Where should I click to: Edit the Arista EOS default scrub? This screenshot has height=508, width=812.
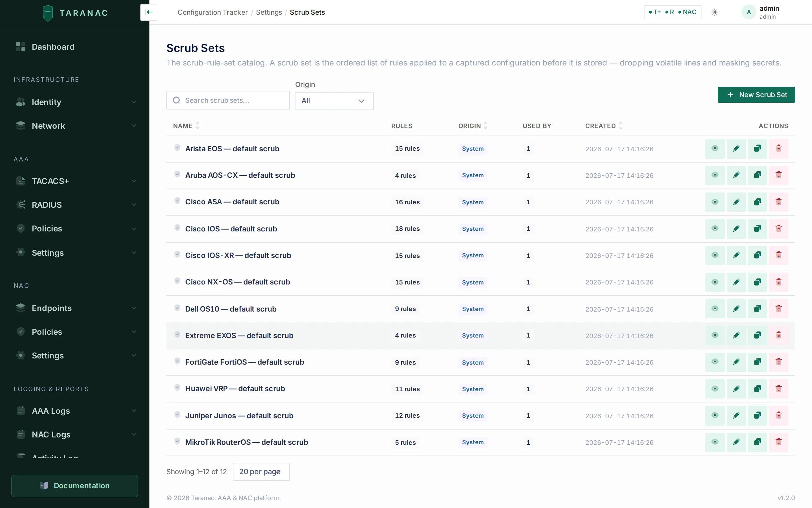click(736, 148)
